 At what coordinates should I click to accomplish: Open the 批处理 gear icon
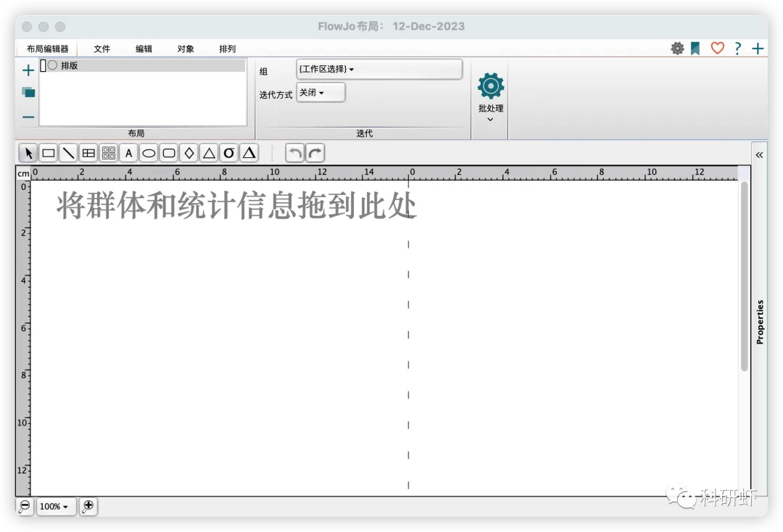click(x=491, y=86)
